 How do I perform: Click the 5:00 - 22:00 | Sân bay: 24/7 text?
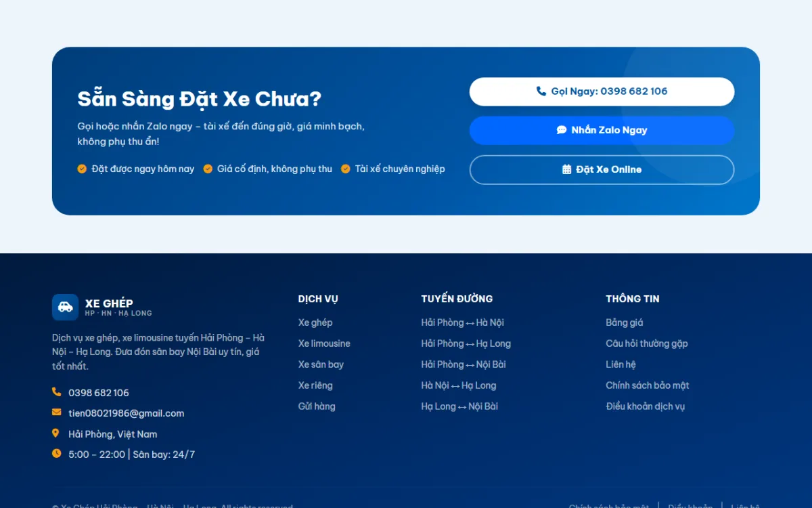[131, 454]
